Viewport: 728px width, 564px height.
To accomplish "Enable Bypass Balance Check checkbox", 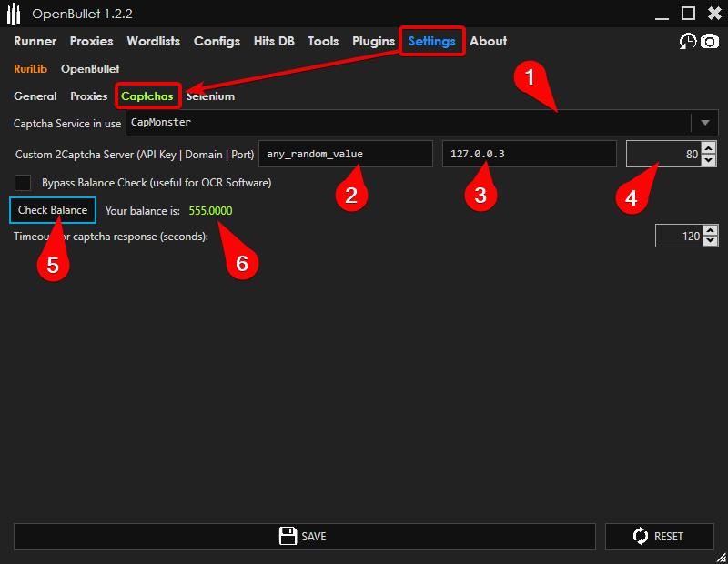I will coord(22,183).
